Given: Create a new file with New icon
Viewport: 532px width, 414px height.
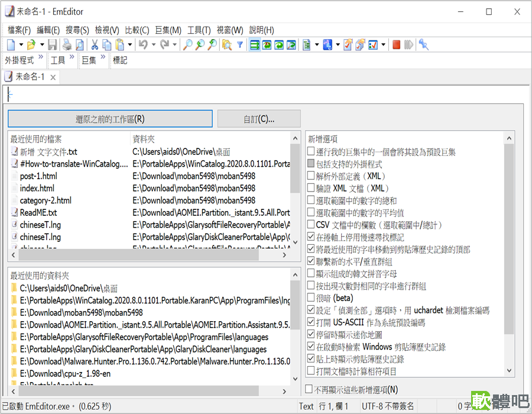Looking at the screenshot, I should tap(11, 45).
